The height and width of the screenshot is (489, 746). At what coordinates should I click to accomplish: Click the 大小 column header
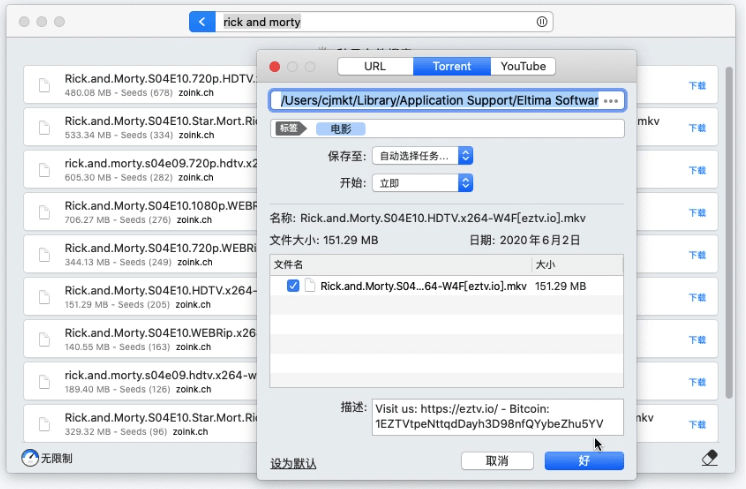tap(577, 264)
